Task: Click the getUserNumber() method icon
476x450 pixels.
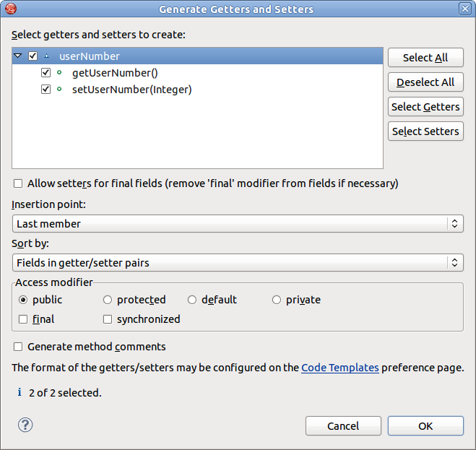Action: 59,73
